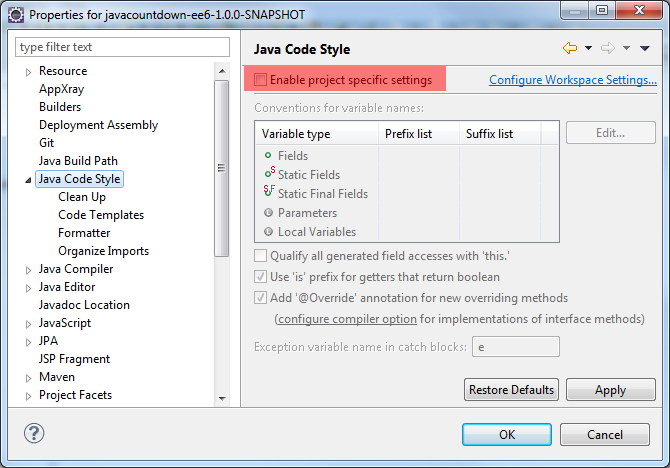Toggle Use 'is' prefix for getters

tap(260, 277)
